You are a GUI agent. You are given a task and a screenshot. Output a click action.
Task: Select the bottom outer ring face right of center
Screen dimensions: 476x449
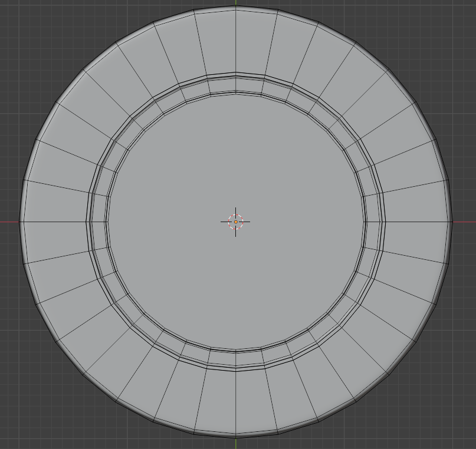(257, 401)
